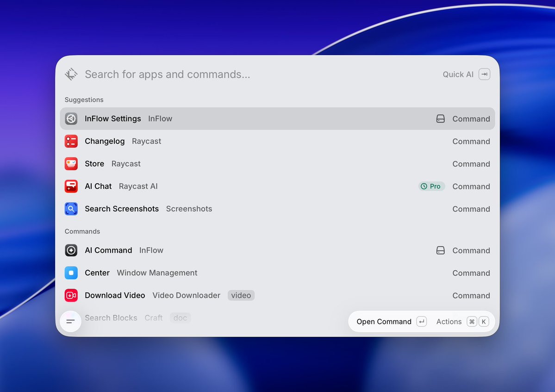Click the Commands section header
This screenshot has height=392, width=555.
(82, 231)
